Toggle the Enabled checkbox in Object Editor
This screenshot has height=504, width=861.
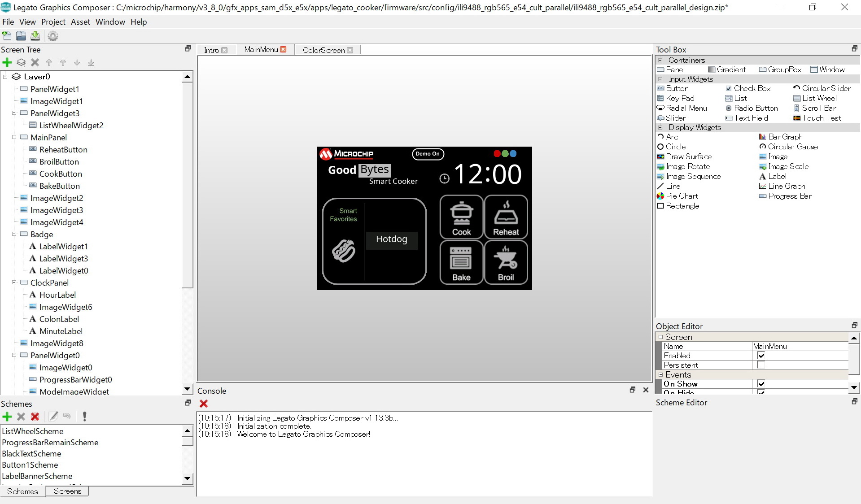[x=761, y=356]
